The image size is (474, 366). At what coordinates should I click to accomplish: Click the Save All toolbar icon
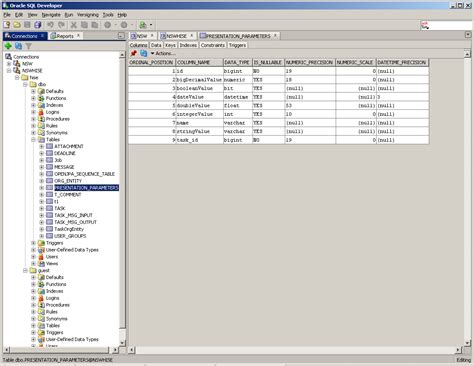coord(38,25)
